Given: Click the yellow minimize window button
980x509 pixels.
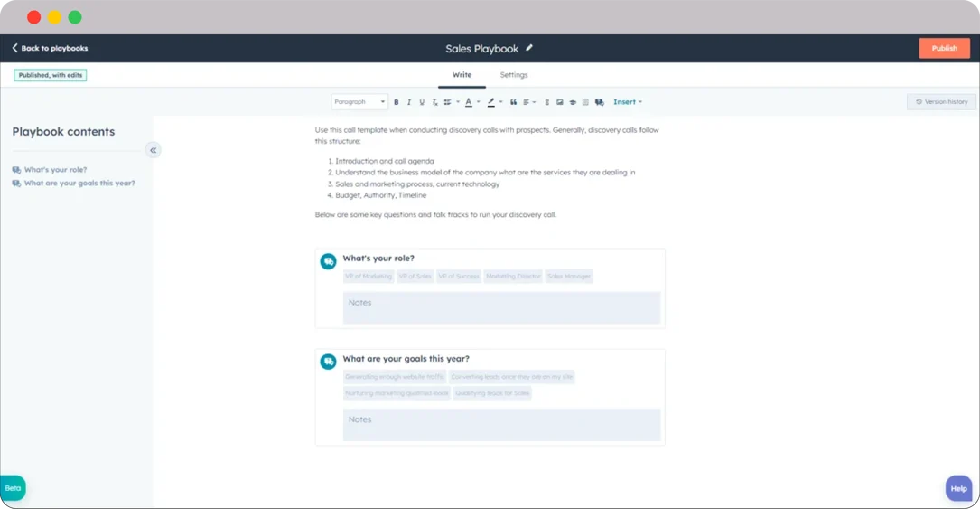Looking at the screenshot, I should click(54, 17).
